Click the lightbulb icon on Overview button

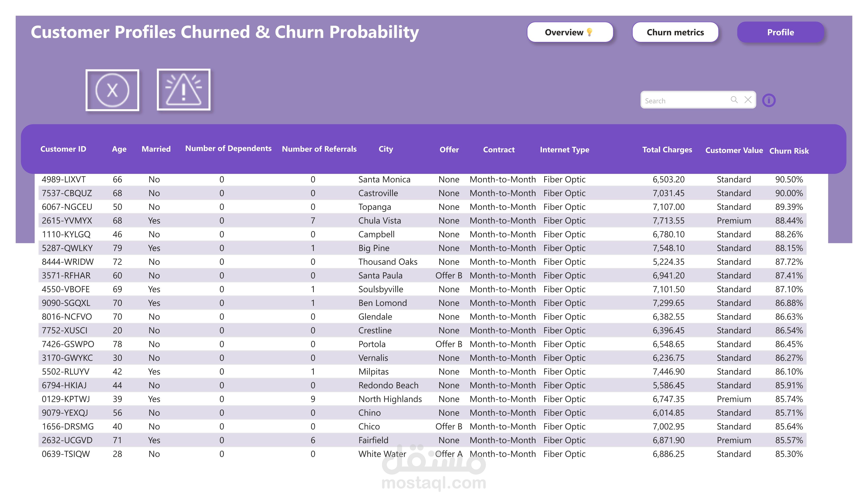coord(589,32)
